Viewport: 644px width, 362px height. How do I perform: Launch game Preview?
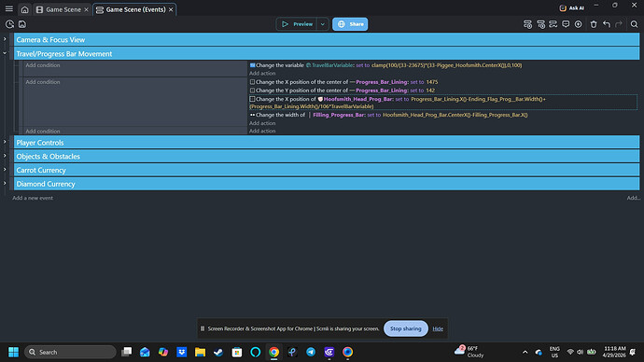(297, 24)
